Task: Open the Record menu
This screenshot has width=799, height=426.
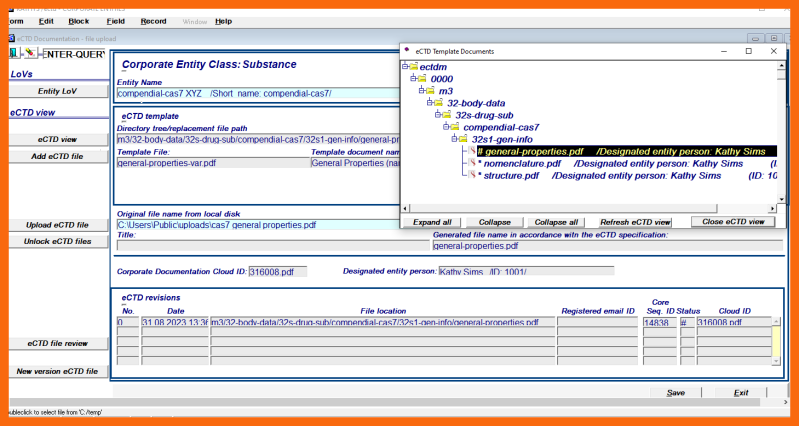Action: (153, 21)
